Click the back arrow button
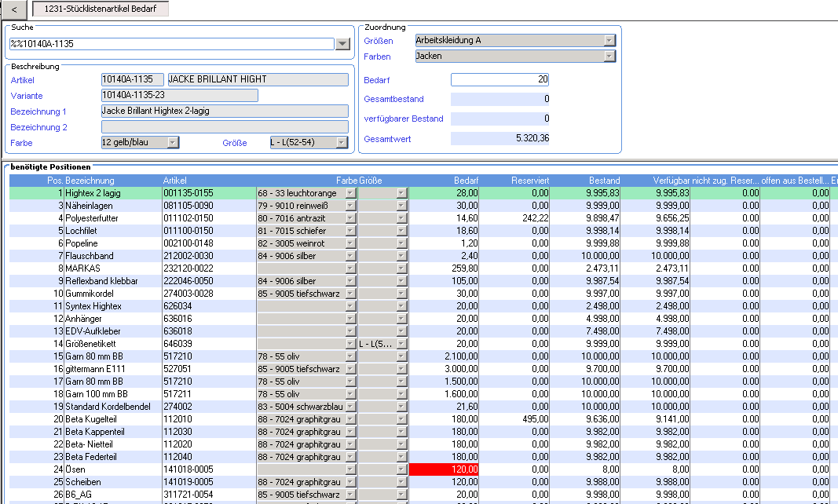This screenshot has height=504, width=838. tap(14, 9)
